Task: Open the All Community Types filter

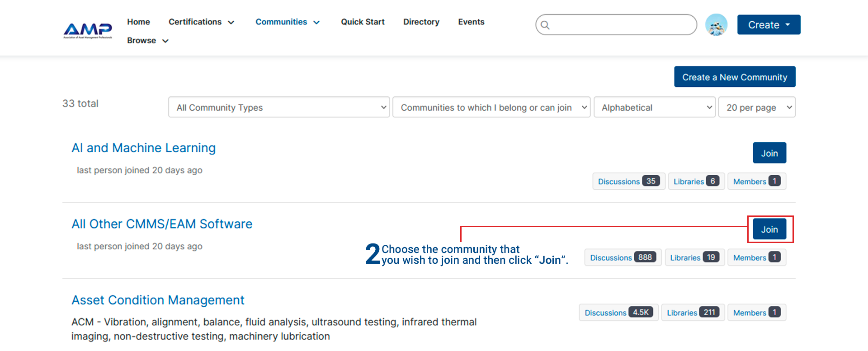Action: point(279,108)
